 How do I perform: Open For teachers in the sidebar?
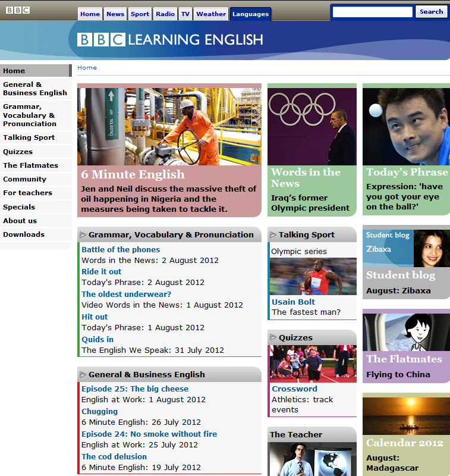[36, 193]
